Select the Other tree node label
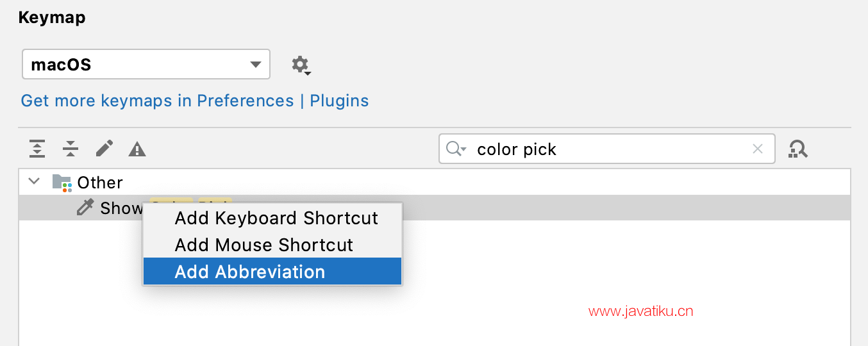Image resolution: width=868 pixels, height=346 pixels. [100, 183]
